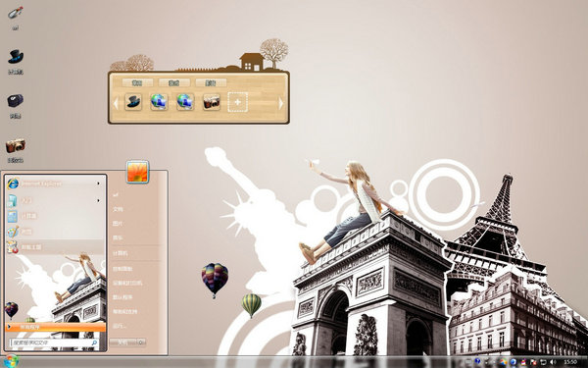Click the dashed plus add-shortcut slot

click(x=238, y=102)
